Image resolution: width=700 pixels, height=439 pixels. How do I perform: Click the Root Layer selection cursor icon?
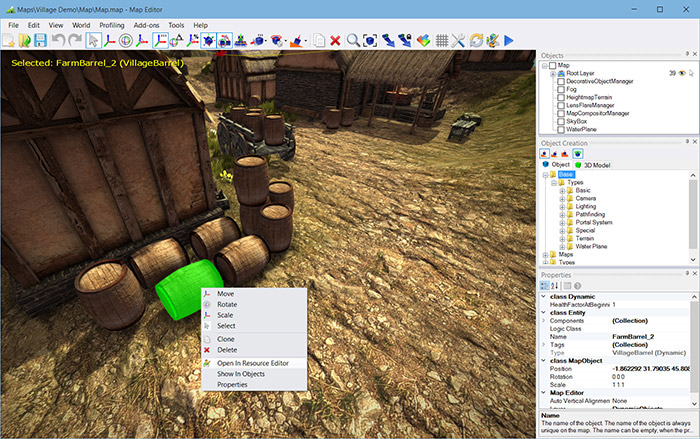691,73
